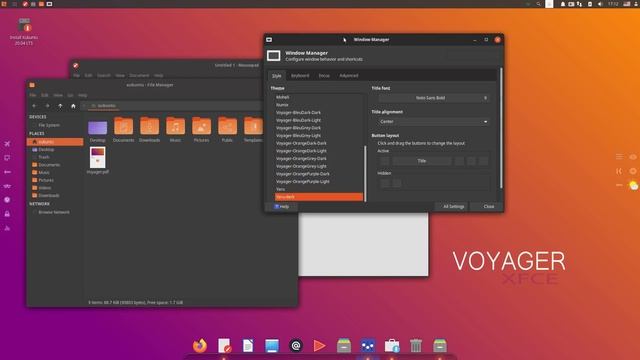Select theme Voyager-OrangePurple-Dark
Image resolution: width=640 pixels, height=360 pixels.
point(318,174)
